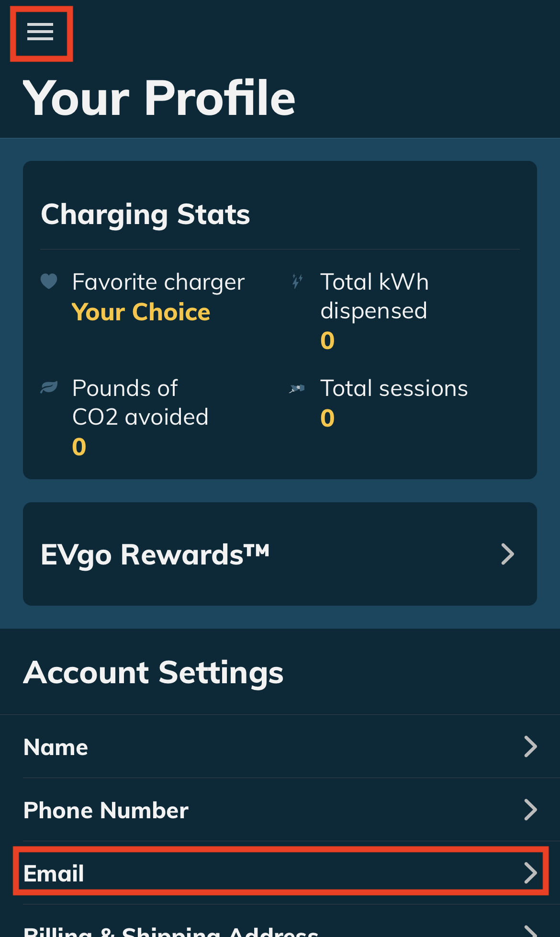Tap the Pounds of CO2 avoided value
Image resolution: width=560 pixels, height=937 pixels.
(x=79, y=447)
